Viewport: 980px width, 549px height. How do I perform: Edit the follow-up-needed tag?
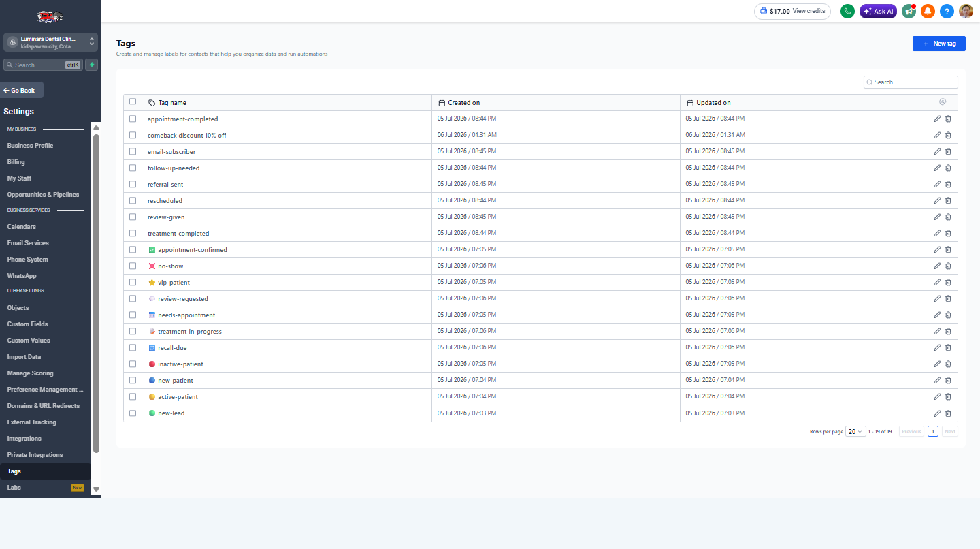point(937,168)
